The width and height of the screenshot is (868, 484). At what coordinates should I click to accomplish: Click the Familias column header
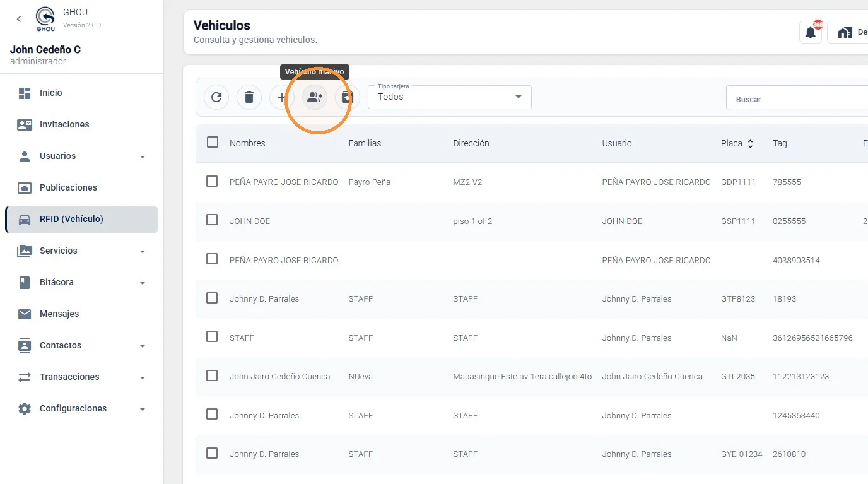(365, 143)
